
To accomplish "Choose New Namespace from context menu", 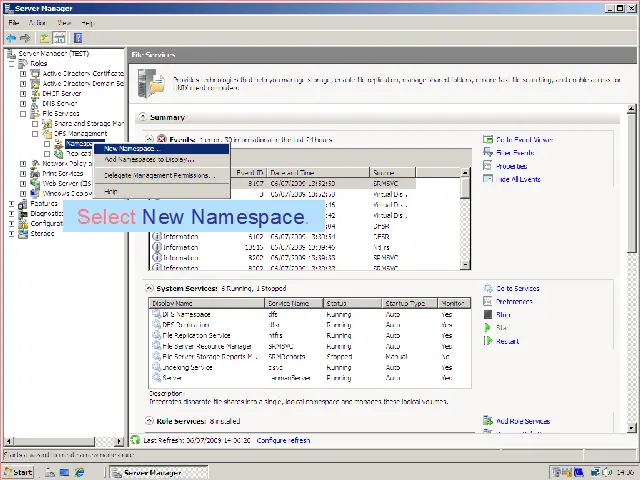I will tap(132, 149).
